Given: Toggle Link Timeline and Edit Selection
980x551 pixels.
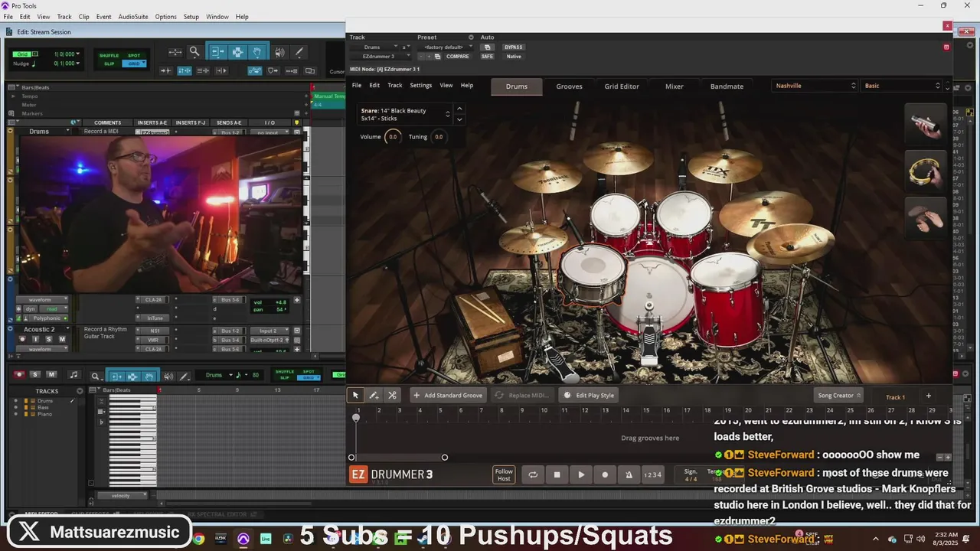Looking at the screenshot, I should (185, 70).
